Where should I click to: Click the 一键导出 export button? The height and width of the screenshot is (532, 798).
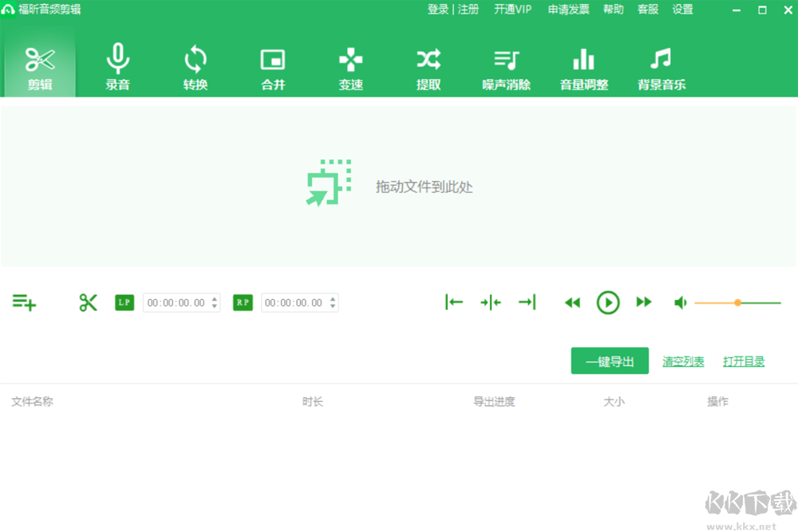point(609,361)
